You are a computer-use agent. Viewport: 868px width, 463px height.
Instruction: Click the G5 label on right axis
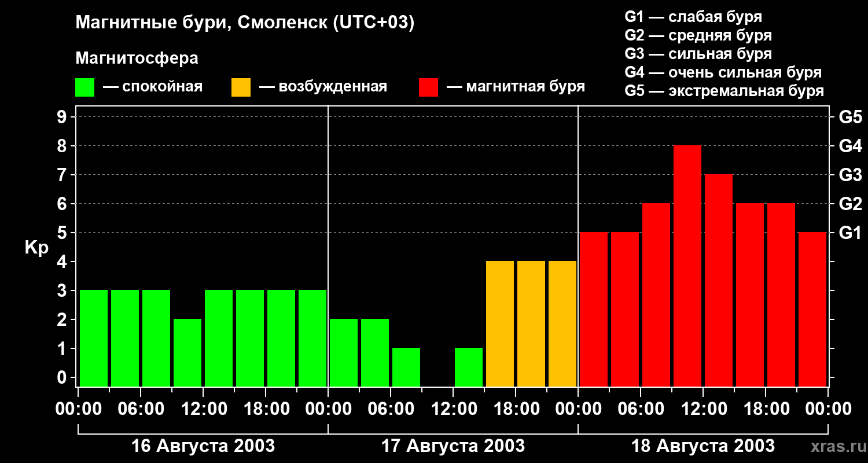(x=851, y=117)
